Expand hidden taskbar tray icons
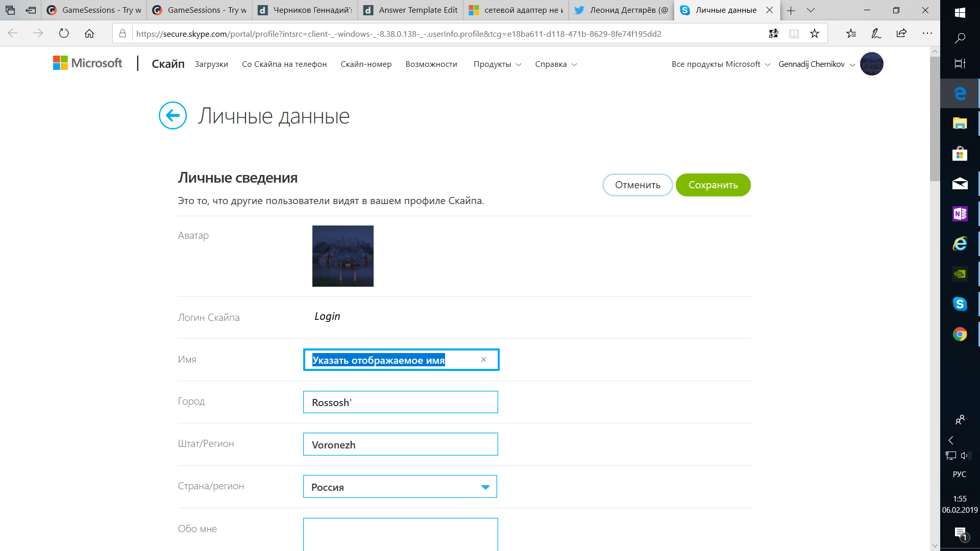 pos(950,440)
